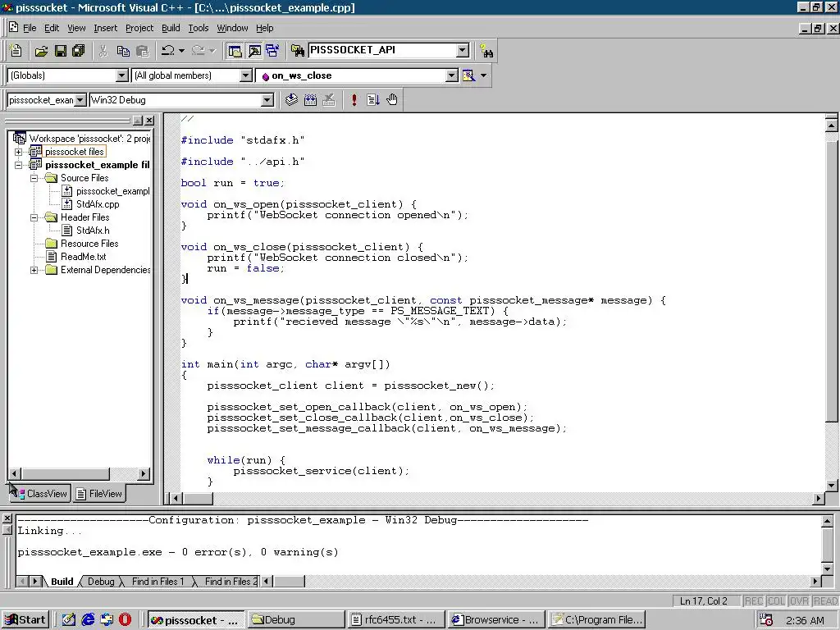This screenshot has height=630, width=840.
Task: Click the Open file folder icon
Action: click(41, 51)
